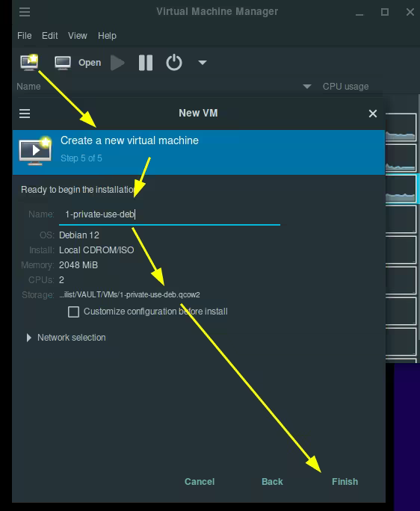
Task: Click the Back button
Action: [x=272, y=481]
